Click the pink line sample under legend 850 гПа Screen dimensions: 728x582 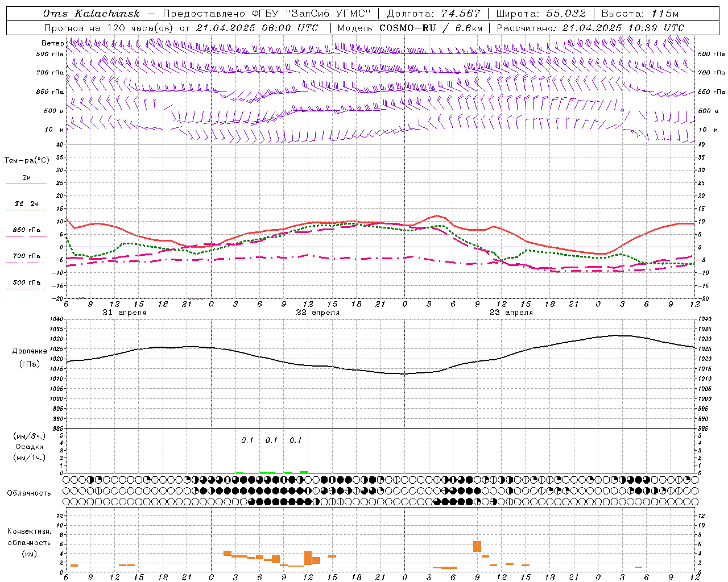coord(26,236)
